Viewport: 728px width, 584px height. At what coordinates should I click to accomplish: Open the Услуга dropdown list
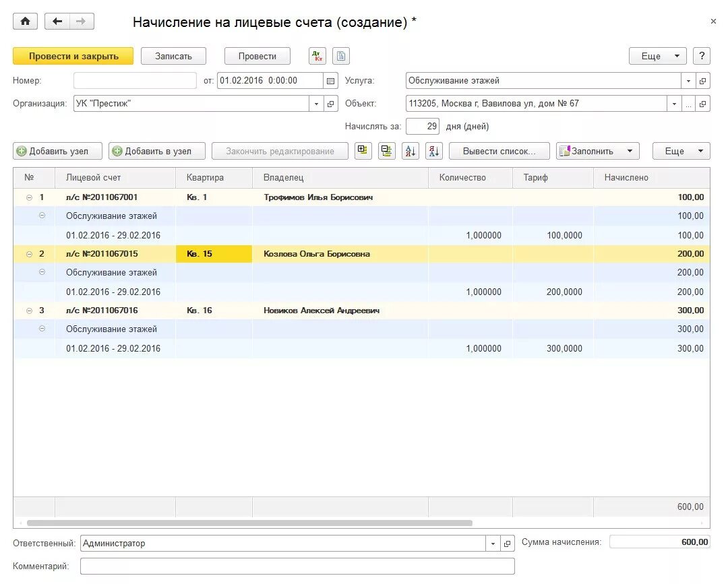(688, 81)
